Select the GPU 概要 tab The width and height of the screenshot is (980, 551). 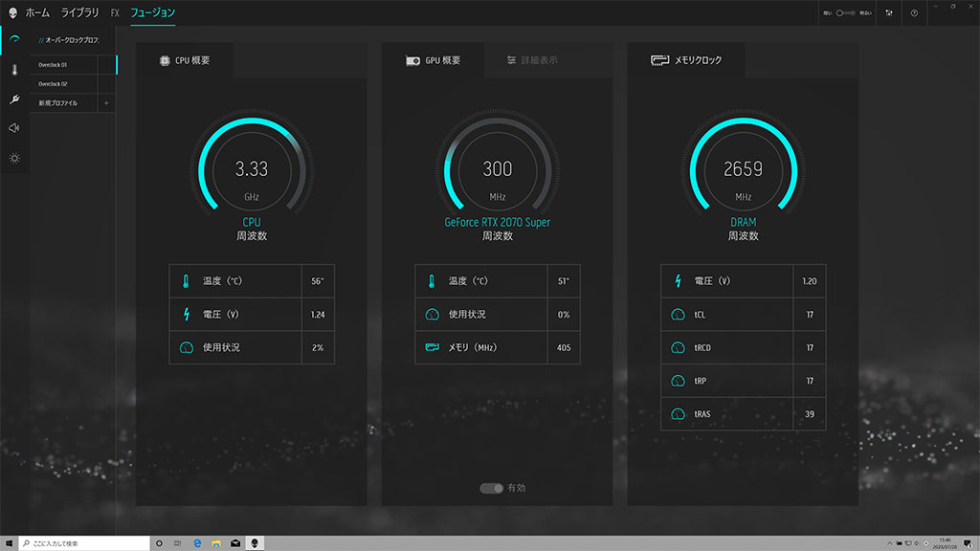point(433,60)
